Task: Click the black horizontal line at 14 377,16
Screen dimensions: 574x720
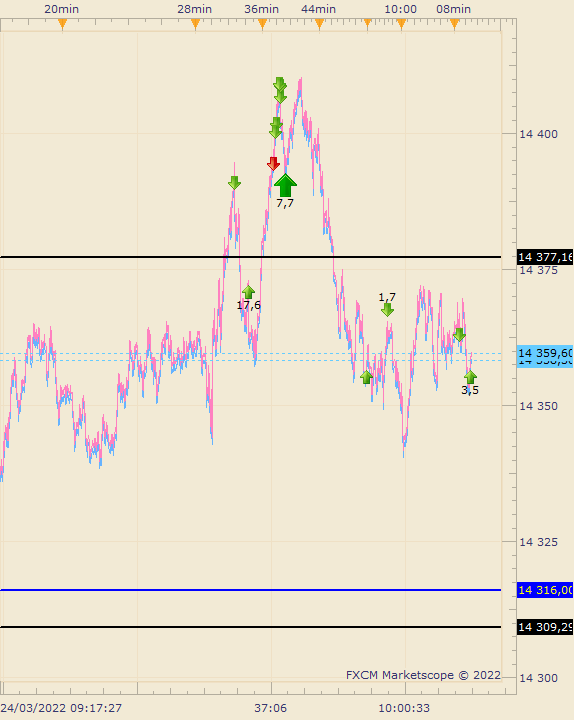Action: [251, 257]
